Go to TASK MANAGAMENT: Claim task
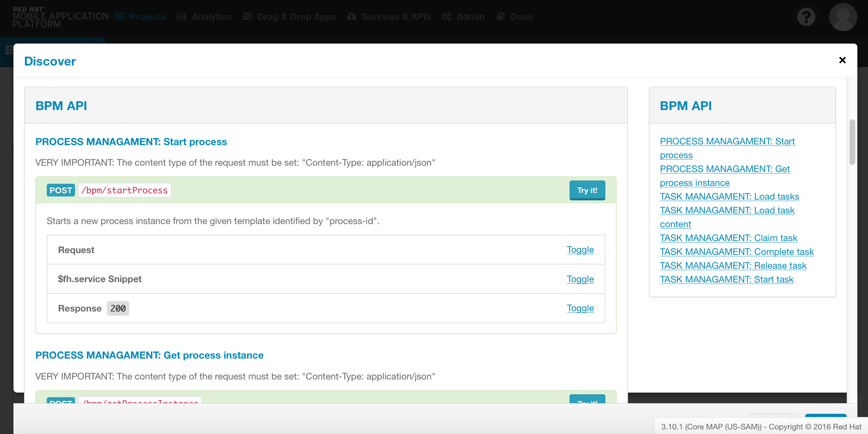868x434 pixels. pyautogui.click(x=728, y=238)
